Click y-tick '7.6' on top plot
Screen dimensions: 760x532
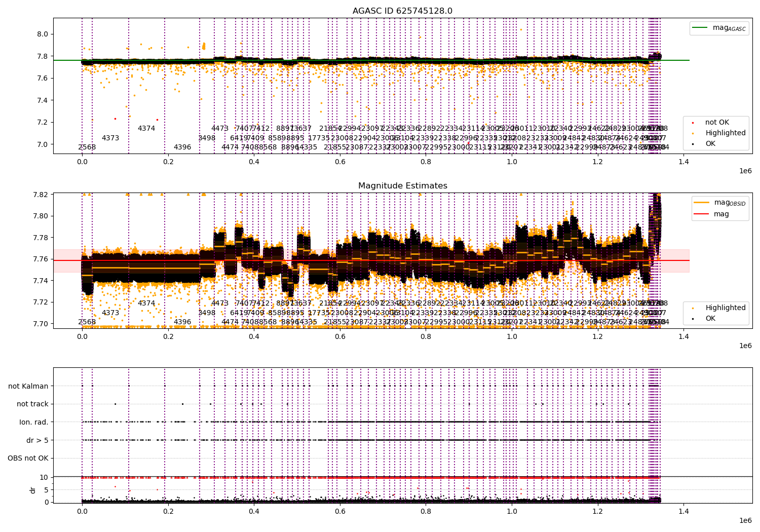[43, 79]
